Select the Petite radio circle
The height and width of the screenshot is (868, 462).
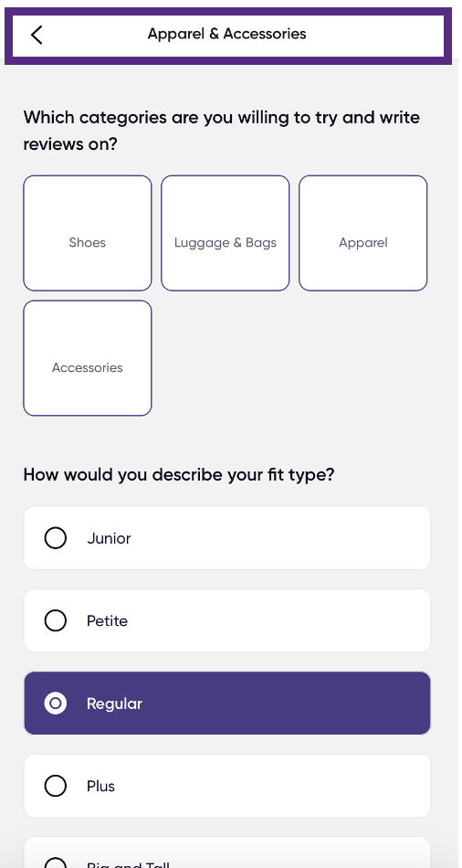56,620
